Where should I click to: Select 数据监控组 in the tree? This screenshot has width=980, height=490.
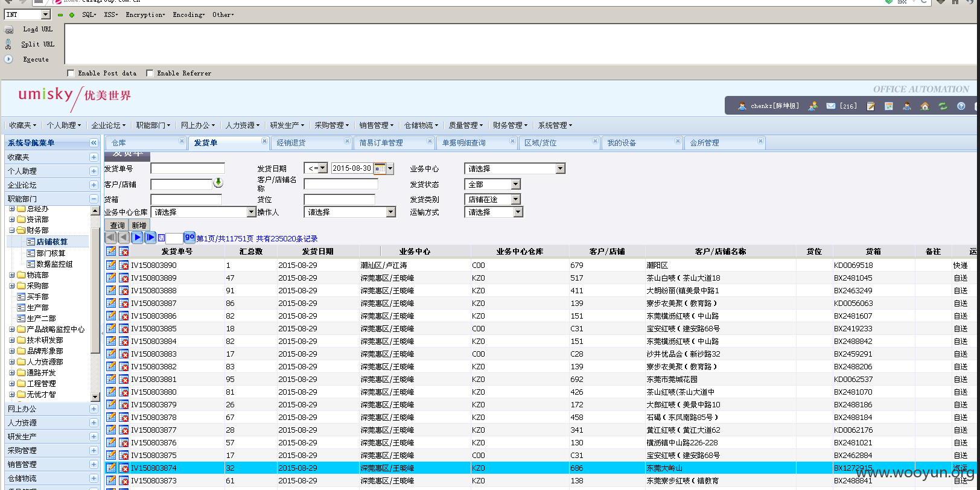tap(54, 264)
